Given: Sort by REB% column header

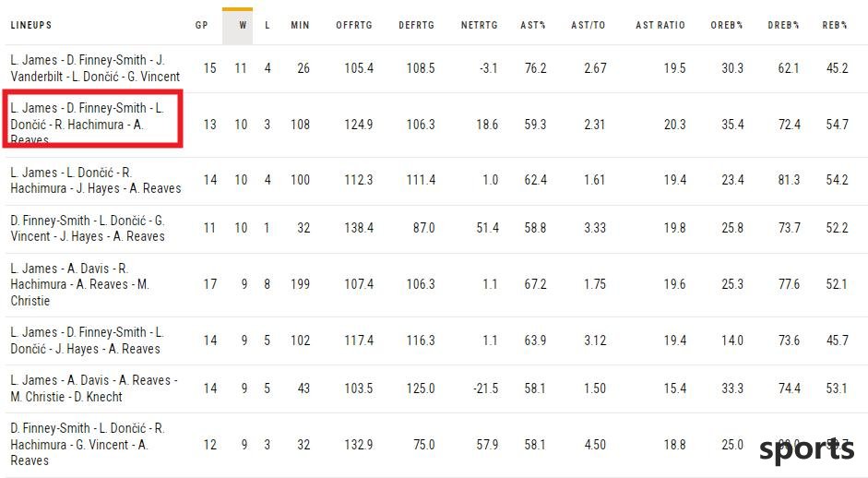Looking at the screenshot, I should point(835,26).
